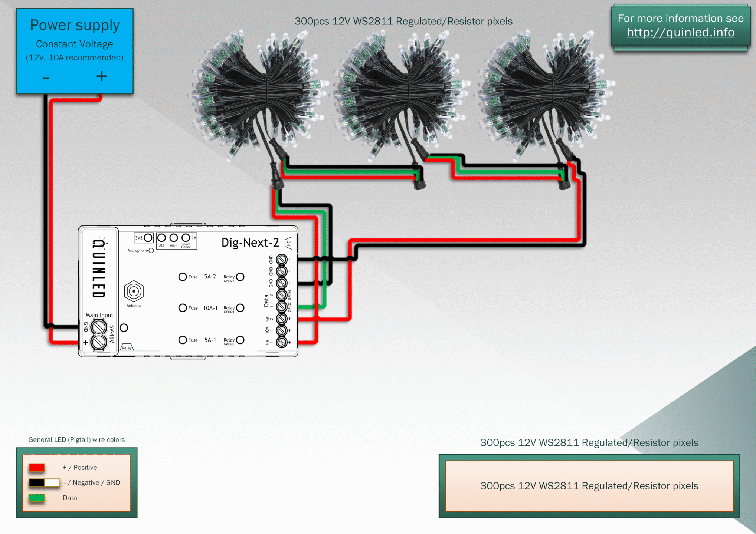Image resolution: width=756 pixels, height=534 pixels.
Task: Click the 3V3 indicator circle
Action: click(x=148, y=238)
